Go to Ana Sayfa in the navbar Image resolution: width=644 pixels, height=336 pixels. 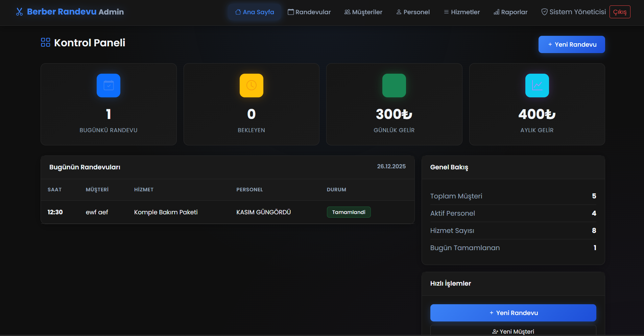(255, 12)
